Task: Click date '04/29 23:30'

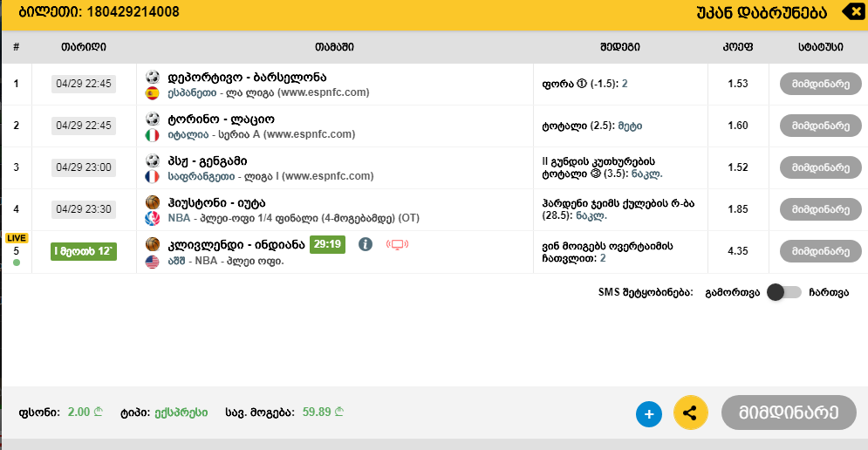Action: tap(84, 209)
